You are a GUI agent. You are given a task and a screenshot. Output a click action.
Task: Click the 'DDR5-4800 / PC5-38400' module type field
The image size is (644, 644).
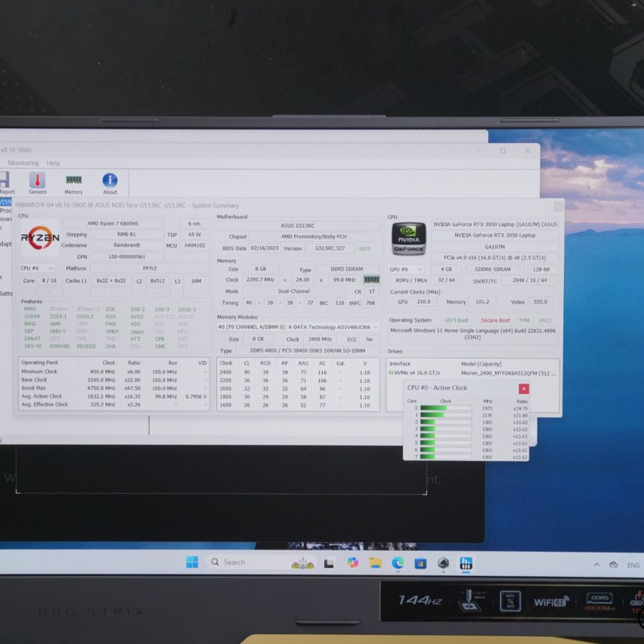point(307,351)
